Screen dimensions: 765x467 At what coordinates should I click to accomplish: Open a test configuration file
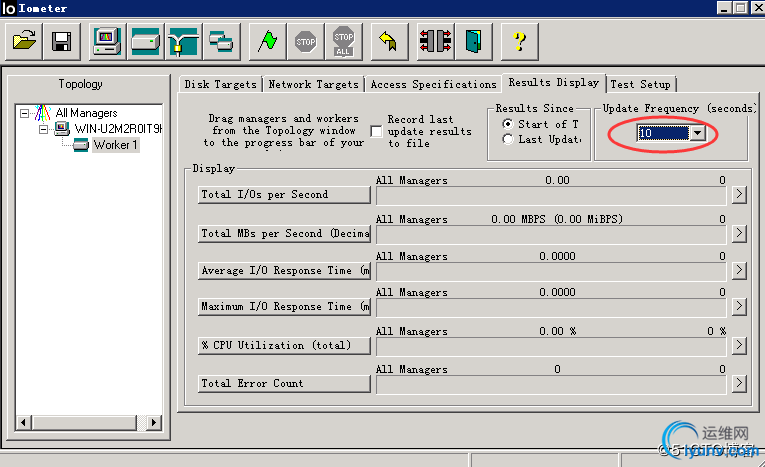tap(24, 41)
